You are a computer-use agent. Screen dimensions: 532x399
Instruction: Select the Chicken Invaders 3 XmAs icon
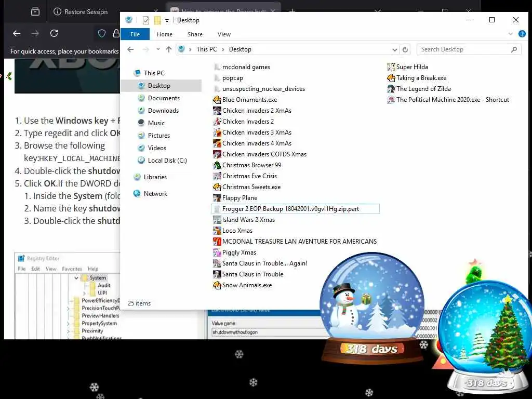(x=217, y=132)
